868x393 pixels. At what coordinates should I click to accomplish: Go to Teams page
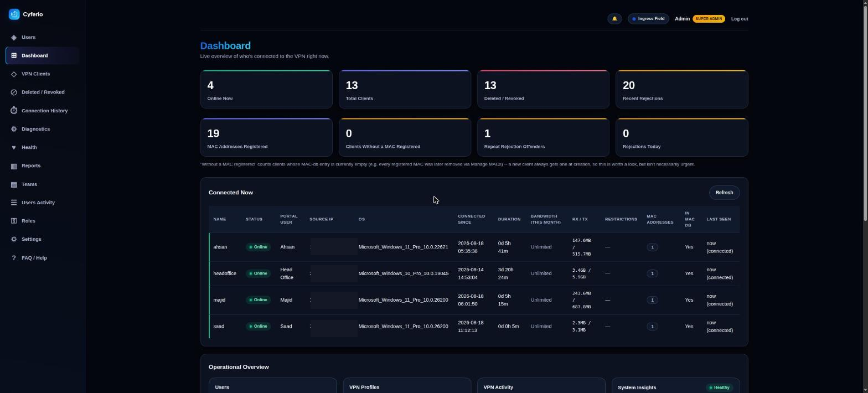(42, 184)
